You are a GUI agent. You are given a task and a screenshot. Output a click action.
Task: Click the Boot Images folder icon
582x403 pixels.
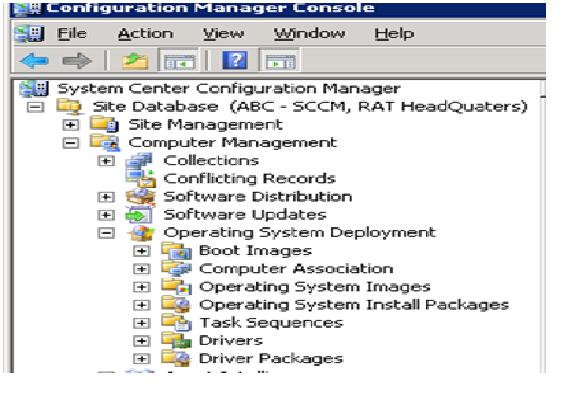tap(177, 250)
